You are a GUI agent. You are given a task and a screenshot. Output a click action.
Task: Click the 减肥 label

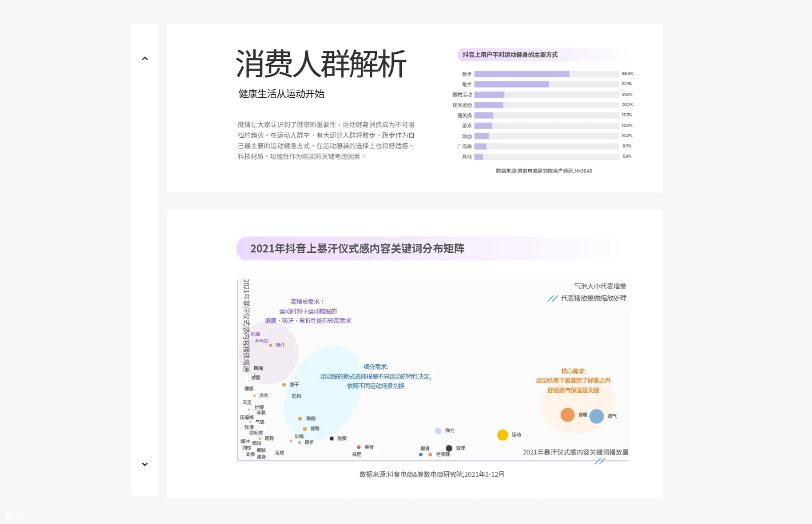356,454
